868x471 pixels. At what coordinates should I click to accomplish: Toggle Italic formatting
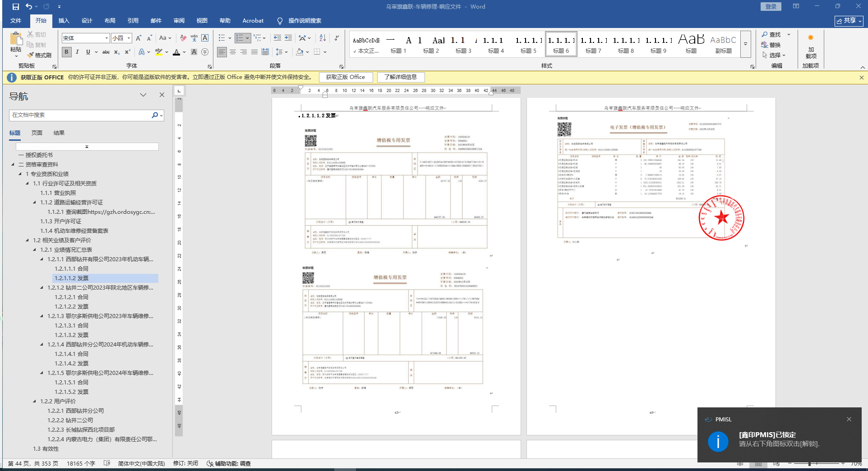coord(77,52)
